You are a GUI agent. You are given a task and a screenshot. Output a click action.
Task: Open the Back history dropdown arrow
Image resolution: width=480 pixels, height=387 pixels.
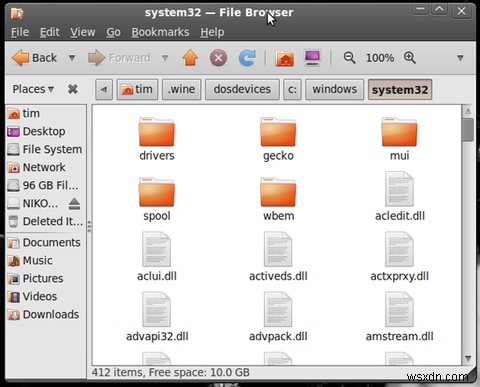point(72,58)
